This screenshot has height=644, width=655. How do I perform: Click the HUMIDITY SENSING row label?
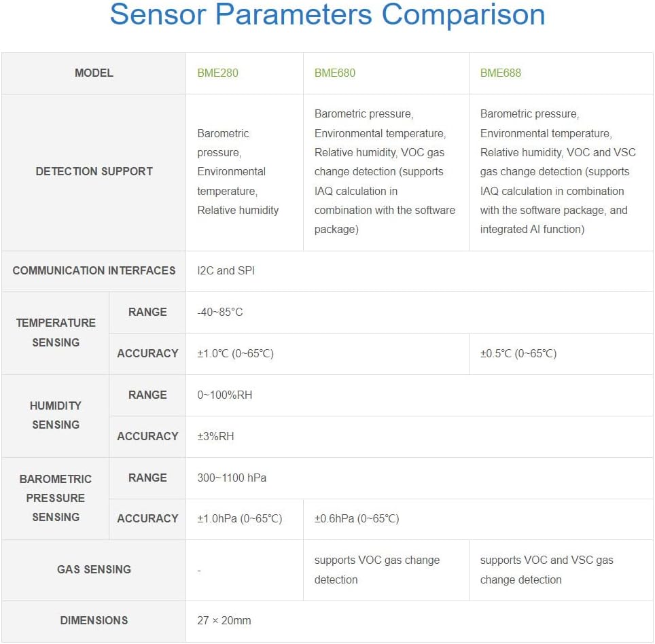click(56, 415)
